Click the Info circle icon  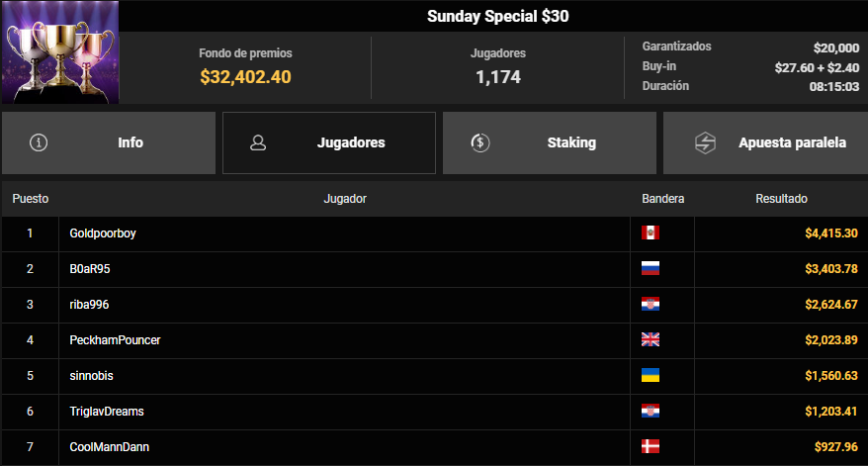coord(39,142)
